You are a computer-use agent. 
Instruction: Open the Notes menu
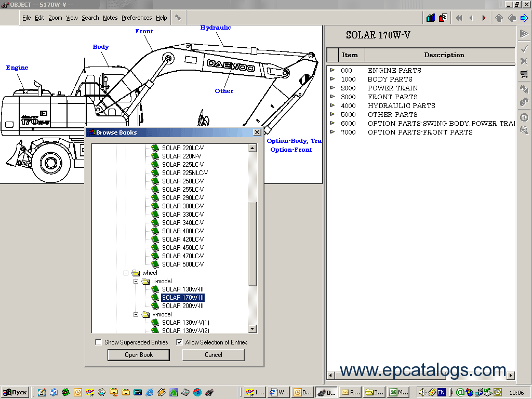pyautogui.click(x=110, y=18)
